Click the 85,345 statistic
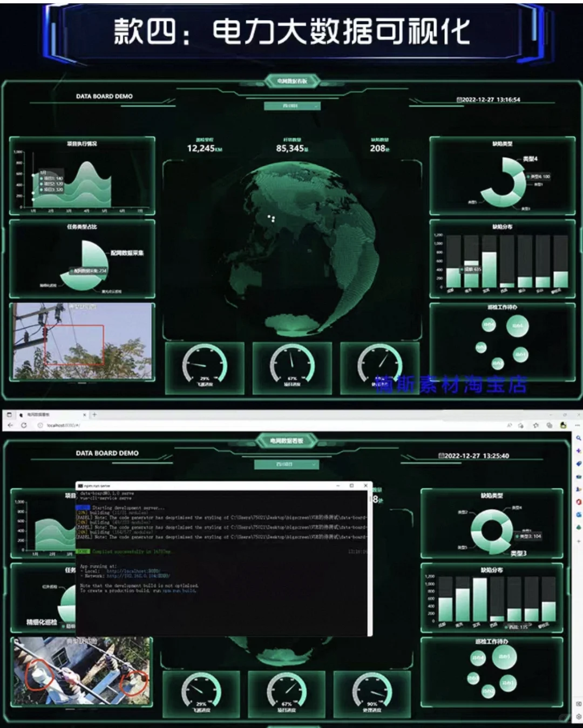Screen dimensions: 583x728 click(292, 148)
